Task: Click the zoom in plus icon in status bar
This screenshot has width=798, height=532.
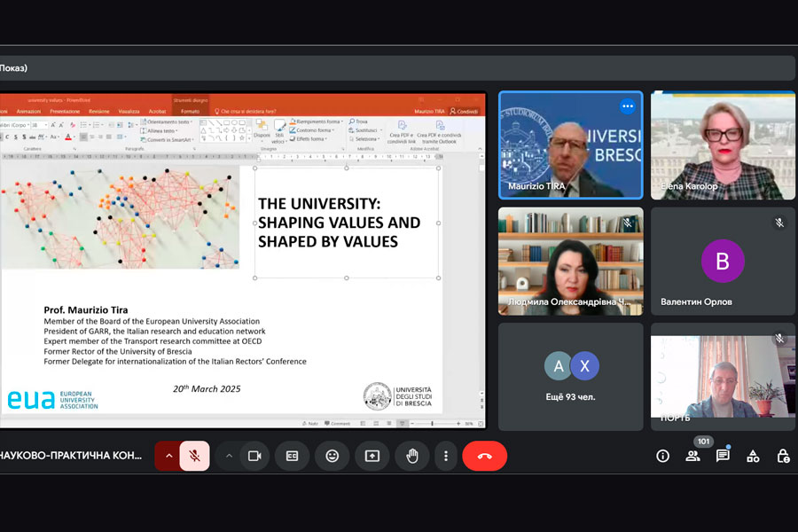Action: 458,424
